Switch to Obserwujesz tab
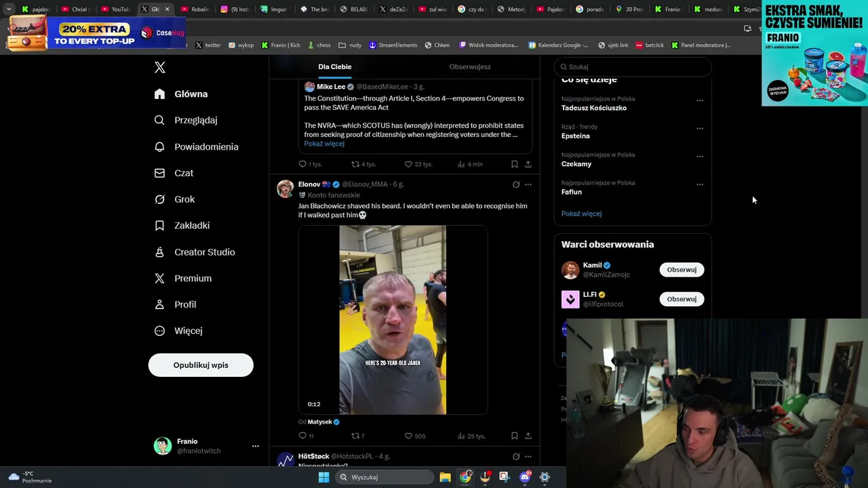868x488 pixels. (470, 66)
